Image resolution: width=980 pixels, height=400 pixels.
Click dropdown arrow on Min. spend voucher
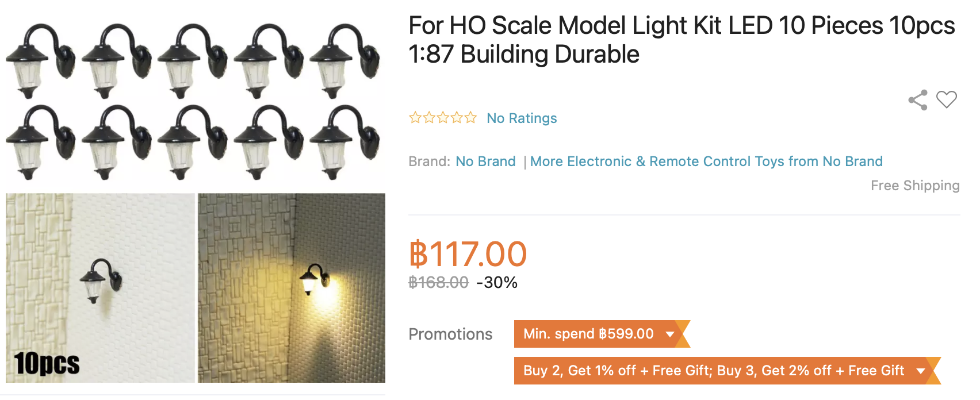[669, 334]
